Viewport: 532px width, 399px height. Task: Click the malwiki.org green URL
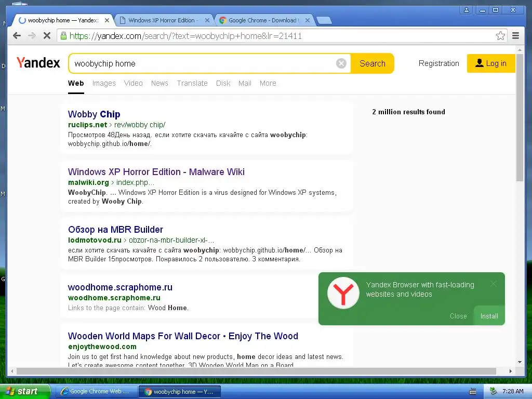click(x=88, y=182)
